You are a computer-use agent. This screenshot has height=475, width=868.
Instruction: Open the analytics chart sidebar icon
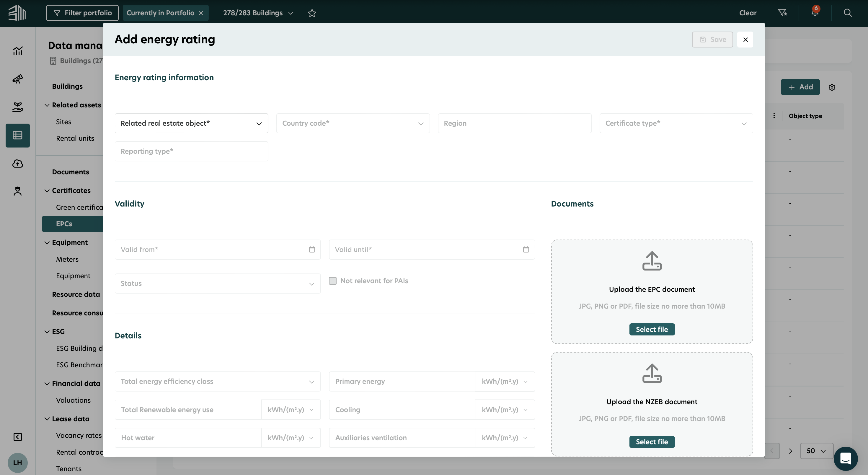[17, 51]
